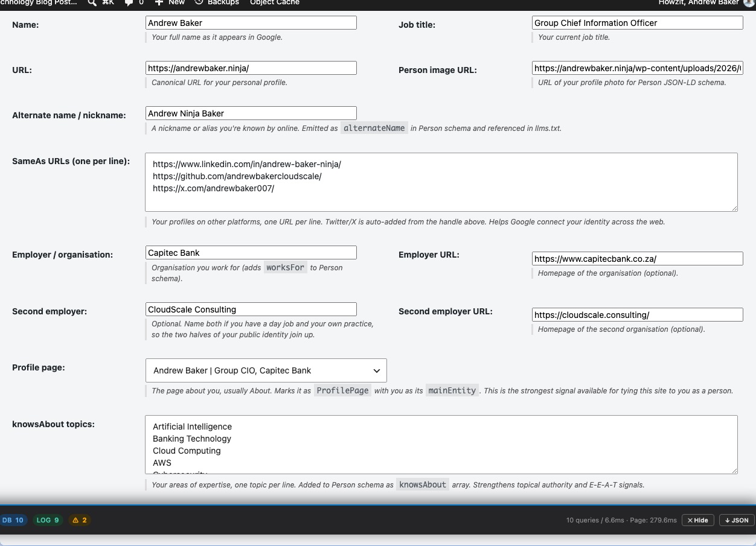Click the Name input field

pyautogui.click(x=251, y=23)
